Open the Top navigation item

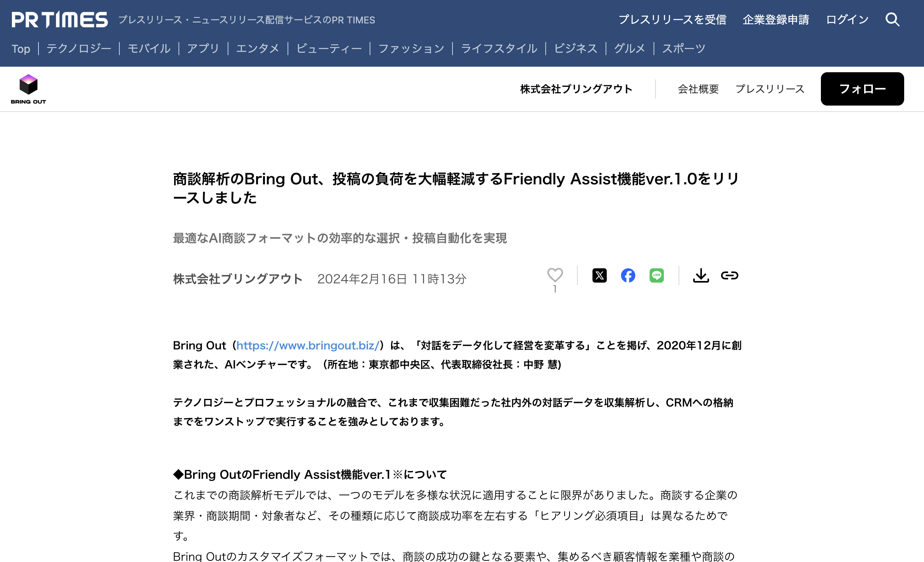[x=21, y=49]
